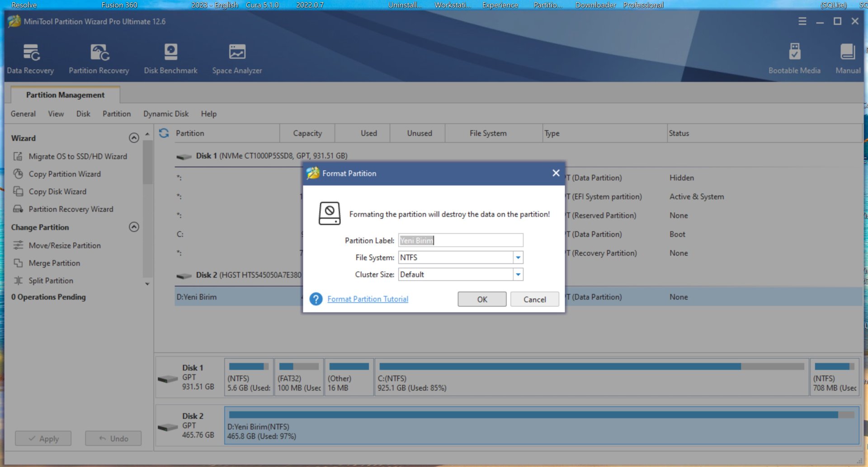868x467 pixels.
Task: Sort by the File System column header
Action: point(494,133)
